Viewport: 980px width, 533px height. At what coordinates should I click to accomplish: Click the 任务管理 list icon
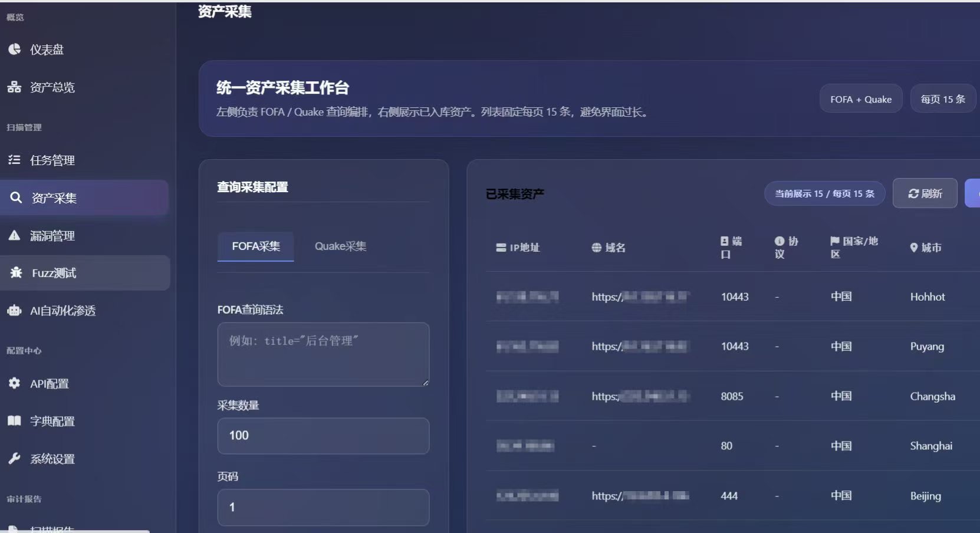tap(15, 160)
